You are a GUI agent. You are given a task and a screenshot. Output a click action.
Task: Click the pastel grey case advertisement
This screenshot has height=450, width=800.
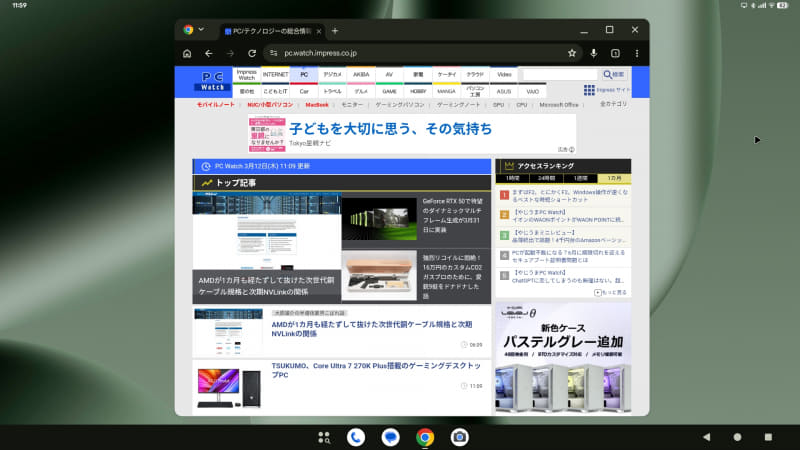(563, 358)
